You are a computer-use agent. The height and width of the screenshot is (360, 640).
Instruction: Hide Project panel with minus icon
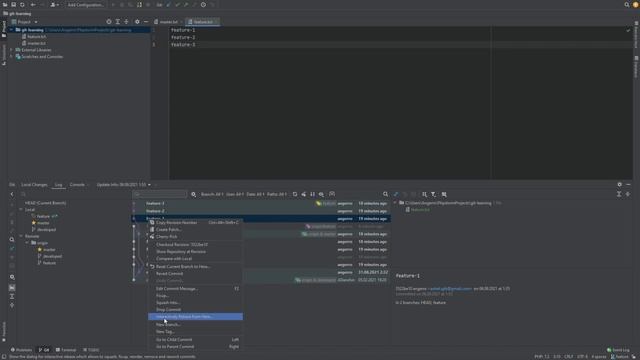(x=146, y=22)
